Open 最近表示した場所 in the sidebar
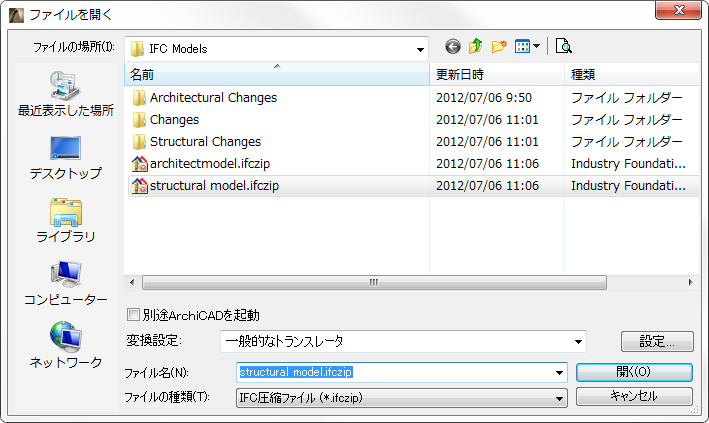 [66, 94]
